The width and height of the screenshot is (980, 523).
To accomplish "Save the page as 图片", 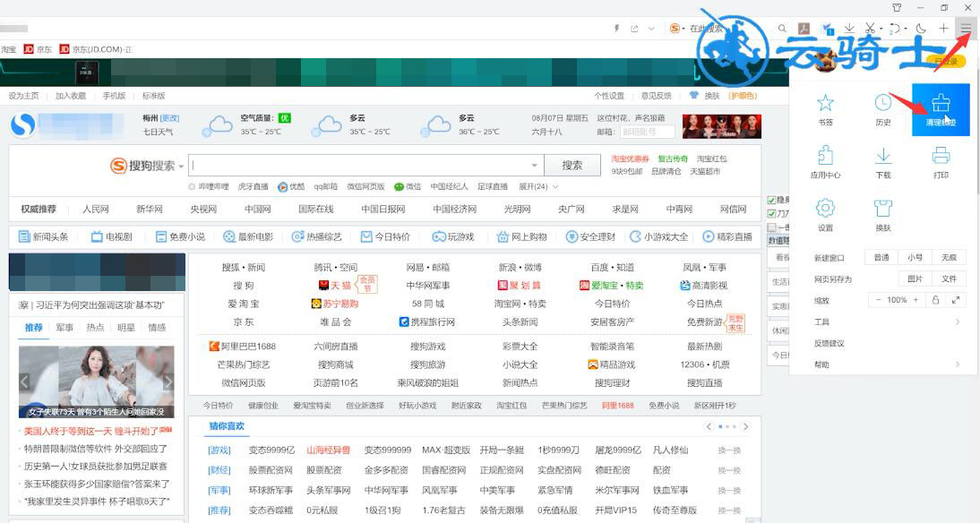I will (915, 279).
